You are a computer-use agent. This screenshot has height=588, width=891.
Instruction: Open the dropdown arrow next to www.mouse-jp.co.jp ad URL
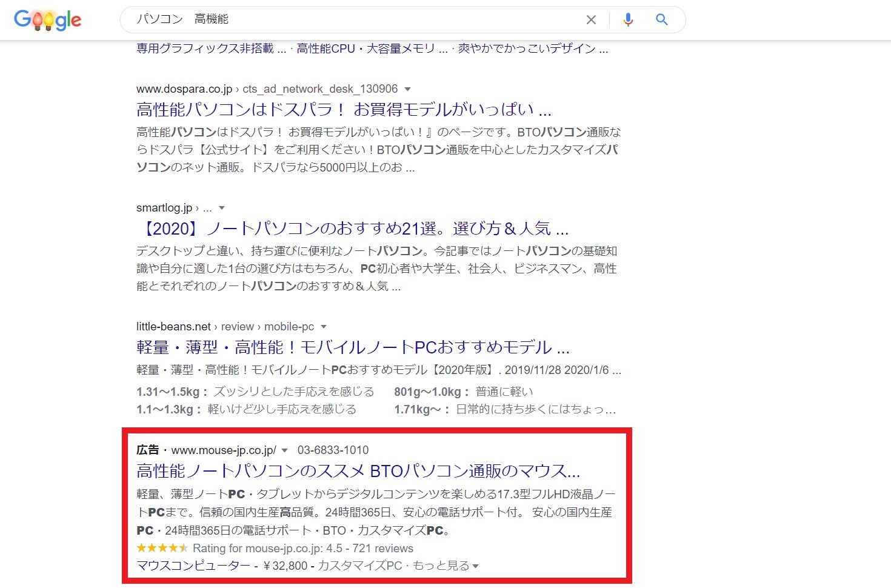coord(285,450)
